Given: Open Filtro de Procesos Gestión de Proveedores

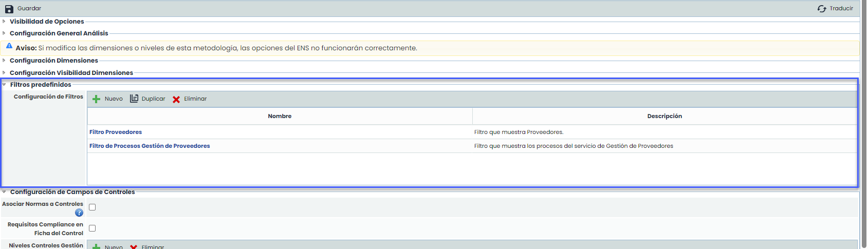Looking at the screenshot, I should [150, 146].
